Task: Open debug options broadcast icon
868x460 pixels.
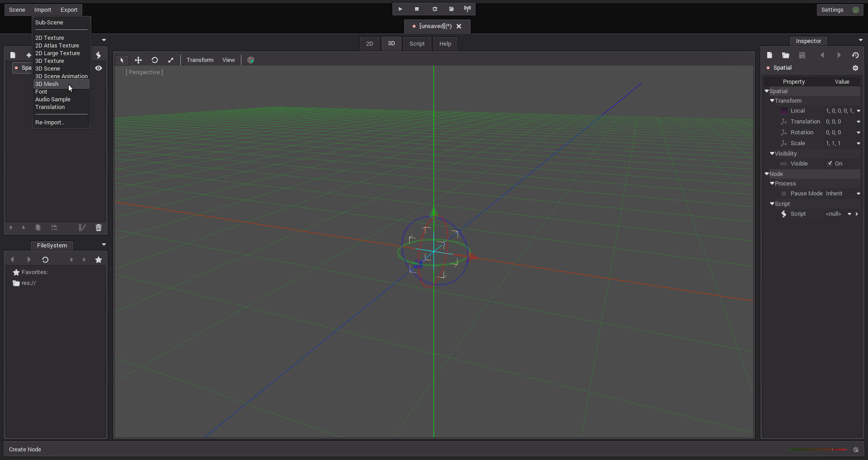Action: click(x=467, y=9)
